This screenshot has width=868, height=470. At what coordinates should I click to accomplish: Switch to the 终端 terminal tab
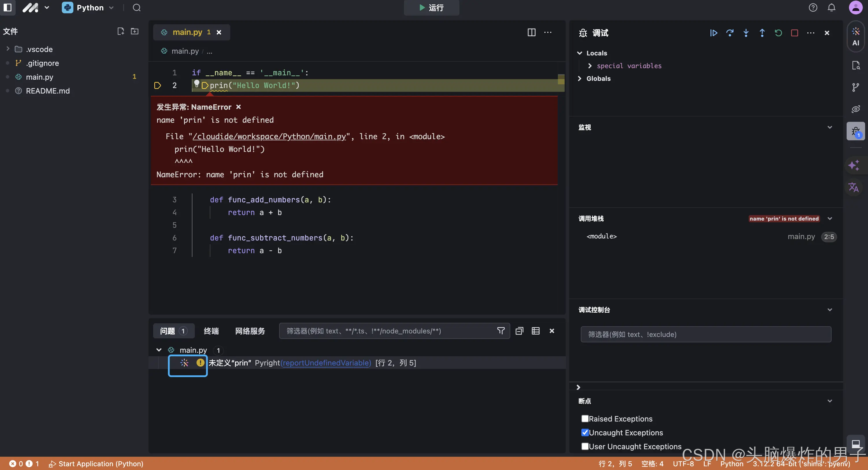[x=211, y=331]
